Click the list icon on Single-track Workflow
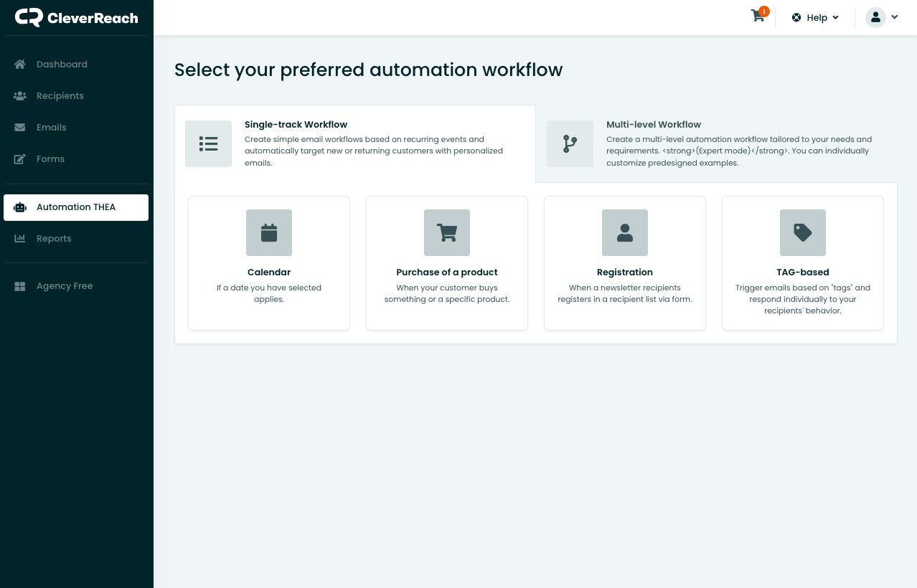The height and width of the screenshot is (588, 917). [x=208, y=143]
